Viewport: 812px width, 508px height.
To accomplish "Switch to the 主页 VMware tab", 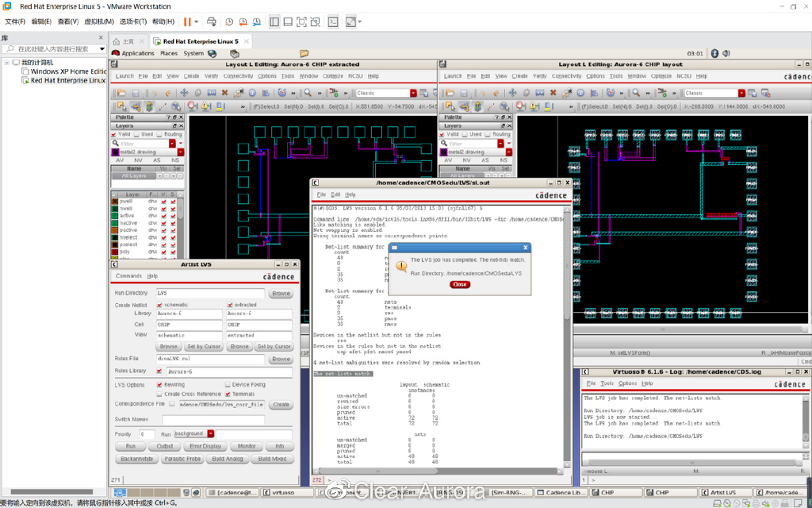I will [128, 41].
